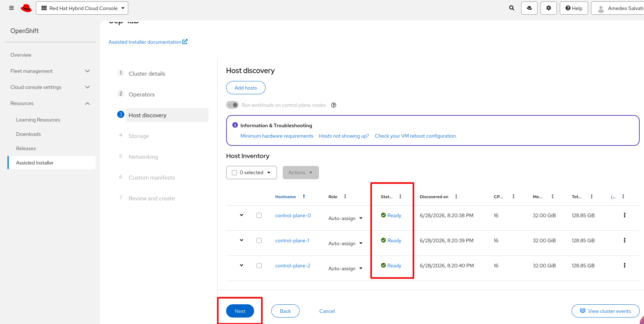
Task: Open kebab menu for control-plane-1
Action: 625,240
